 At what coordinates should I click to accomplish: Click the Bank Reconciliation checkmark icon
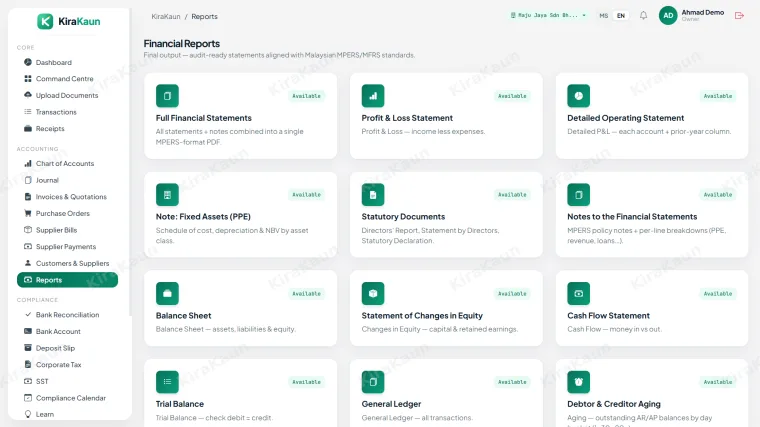[x=28, y=315]
